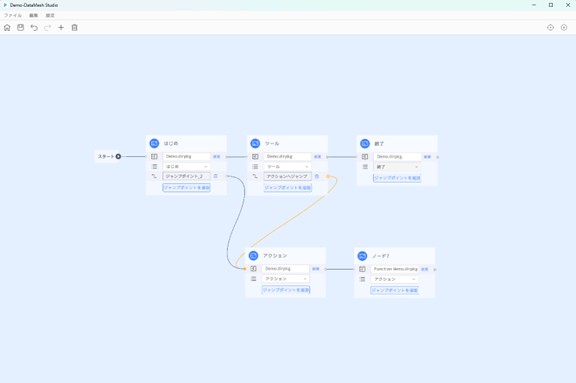
Task: Click the blue icon of the はじめ node
Action: click(154, 143)
